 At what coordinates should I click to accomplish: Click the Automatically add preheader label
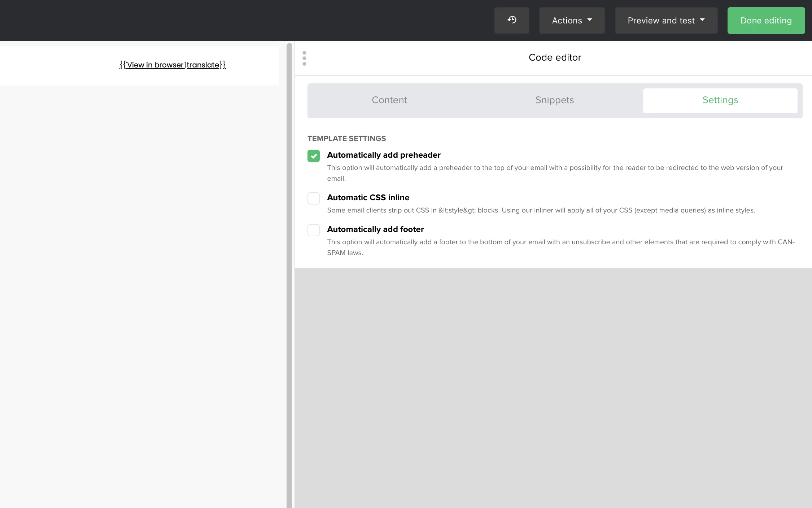click(x=383, y=155)
